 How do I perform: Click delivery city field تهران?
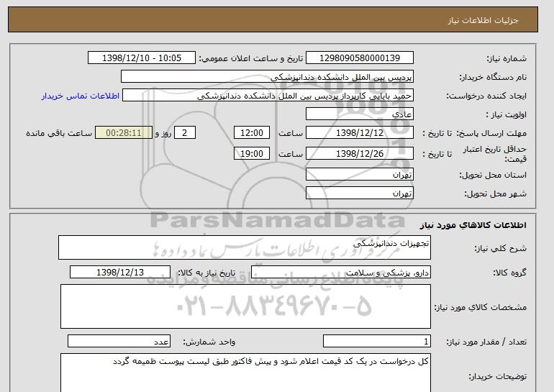(x=360, y=193)
